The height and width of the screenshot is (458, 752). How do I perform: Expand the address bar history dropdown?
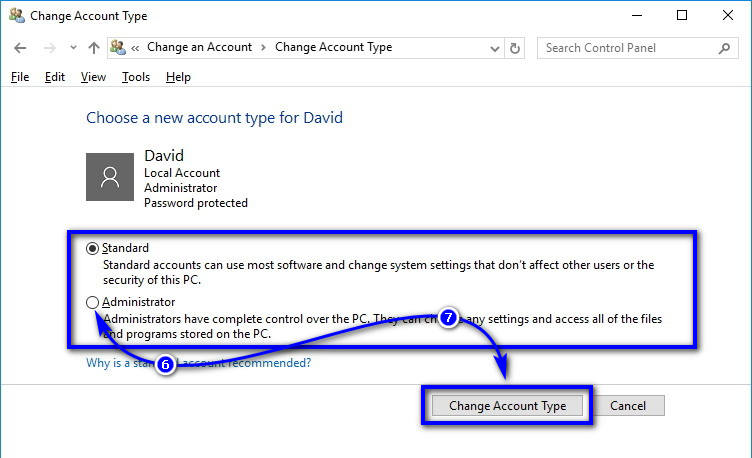tap(493, 48)
